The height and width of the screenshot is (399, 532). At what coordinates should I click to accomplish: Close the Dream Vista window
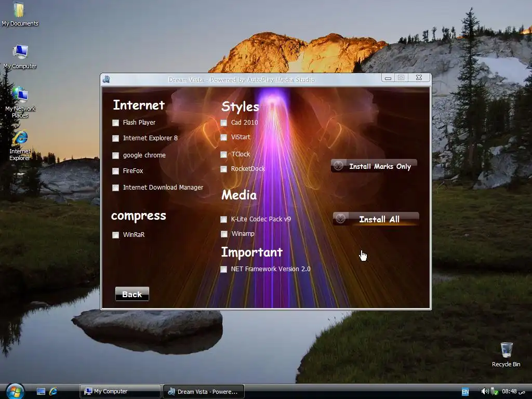(x=419, y=78)
